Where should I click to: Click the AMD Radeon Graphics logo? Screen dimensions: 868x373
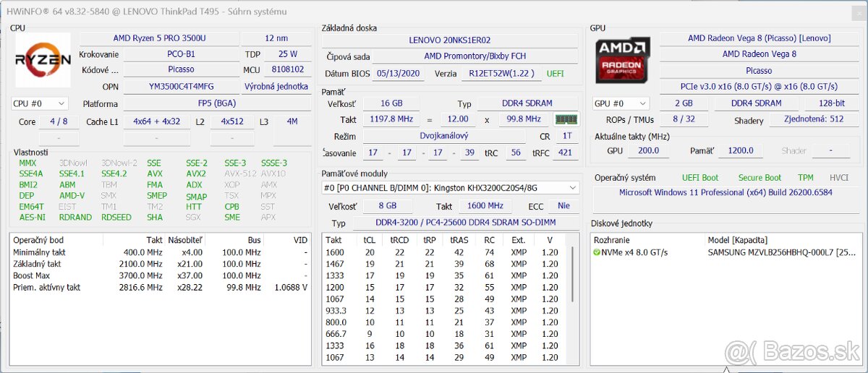pos(621,61)
